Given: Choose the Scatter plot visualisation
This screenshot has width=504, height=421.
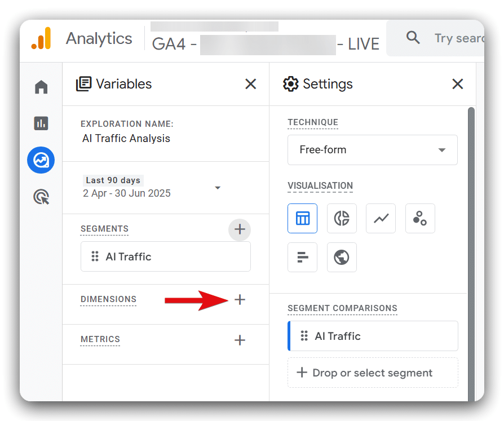Looking at the screenshot, I should (x=420, y=218).
